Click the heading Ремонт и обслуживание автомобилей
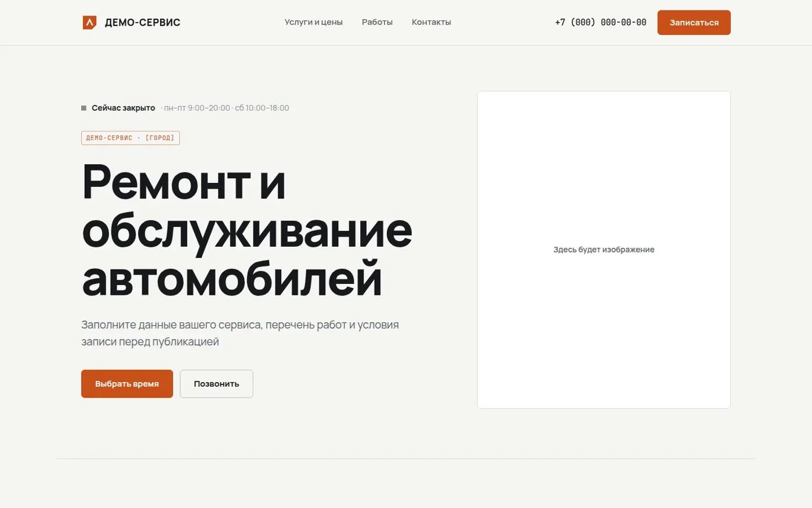The image size is (812, 508). point(248,230)
